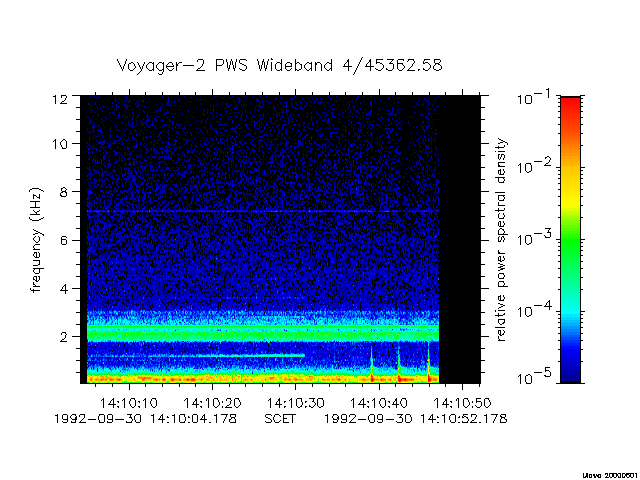
Task: Click the red top of the color bar
Action: coord(570,107)
